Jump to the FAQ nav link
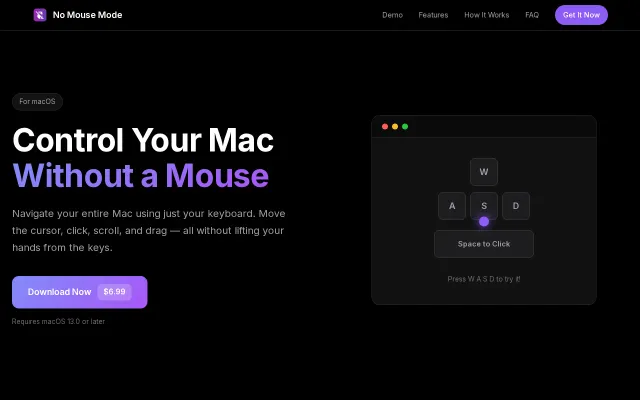This screenshot has width=640, height=400. (x=532, y=15)
